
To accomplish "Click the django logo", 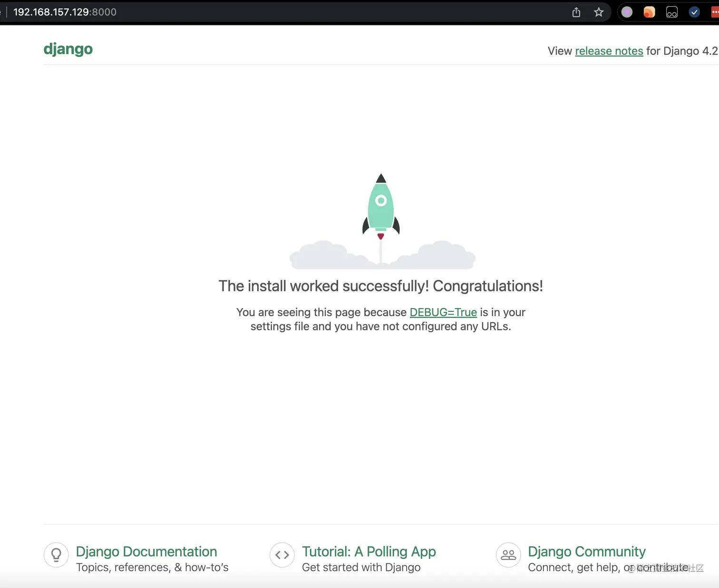I will pos(68,49).
